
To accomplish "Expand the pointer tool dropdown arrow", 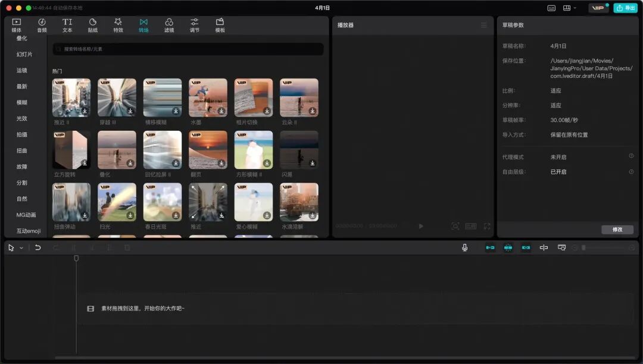I will click(21, 247).
